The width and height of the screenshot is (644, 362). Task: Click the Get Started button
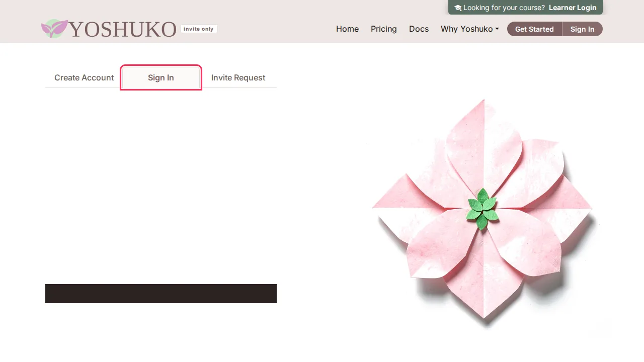pyautogui.click(x=534, y=29)
